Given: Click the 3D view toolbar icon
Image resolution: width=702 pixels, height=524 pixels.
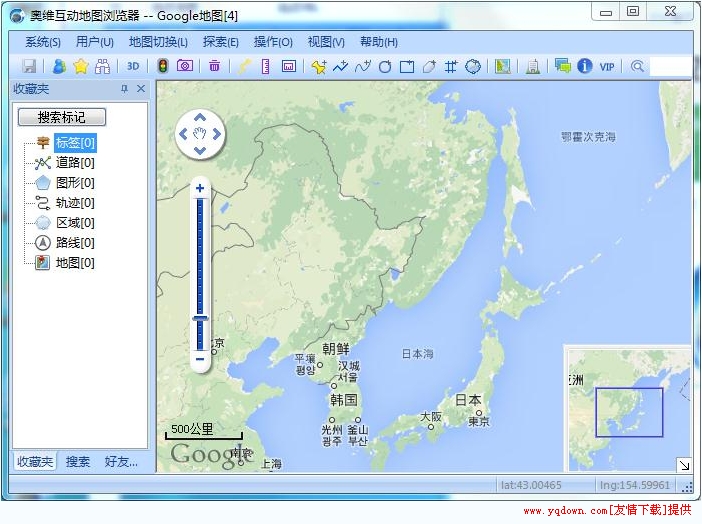Looking at the screenshot, I should pyautogui.click(x=133, y=66).
